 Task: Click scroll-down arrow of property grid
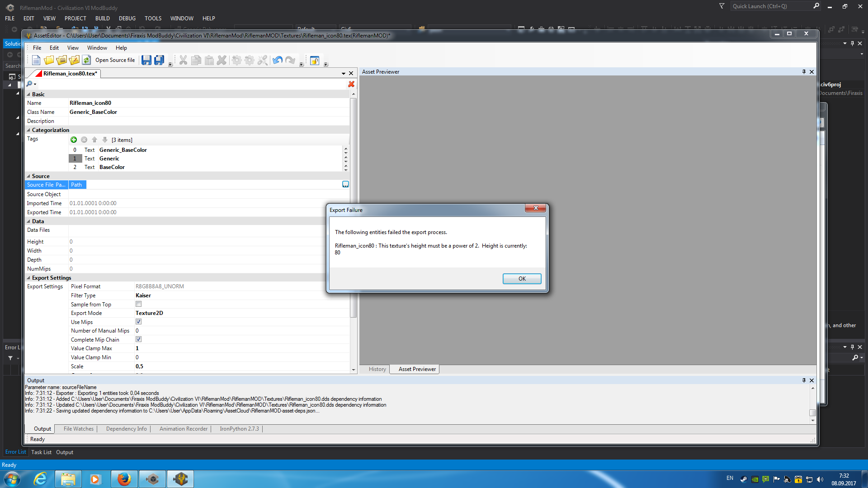(x=354, y=370)
